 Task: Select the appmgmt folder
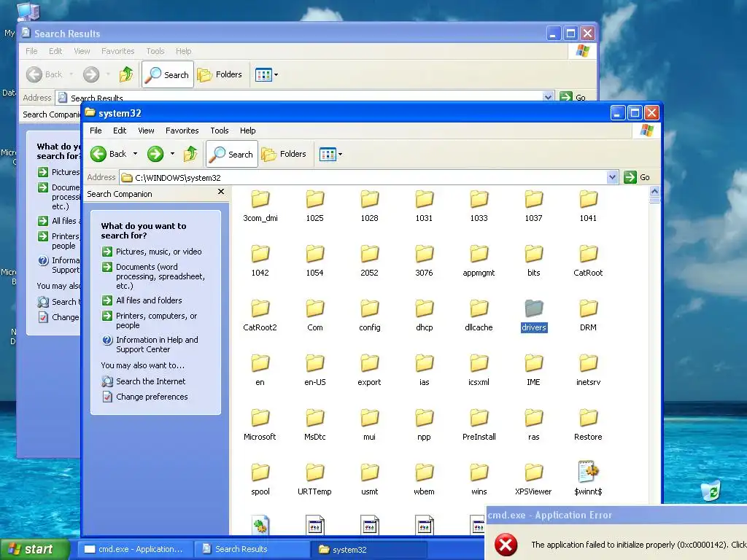[x=479, y=261]
